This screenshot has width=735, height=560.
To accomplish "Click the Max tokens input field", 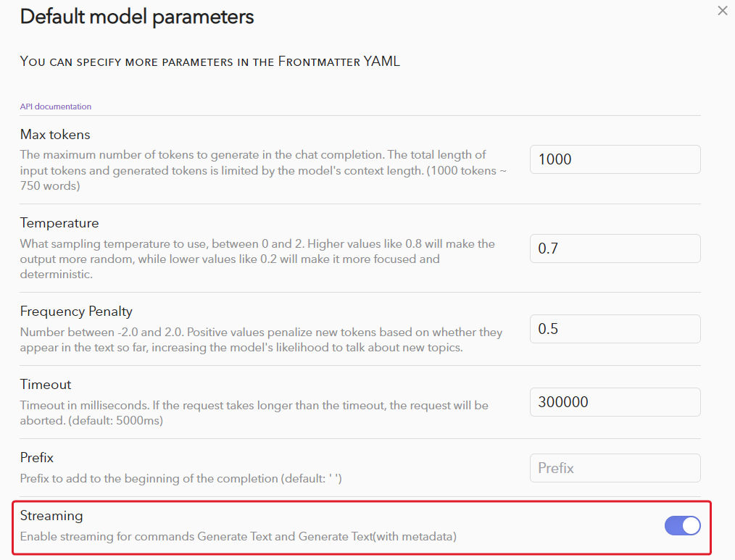I will tap(614, 159).
